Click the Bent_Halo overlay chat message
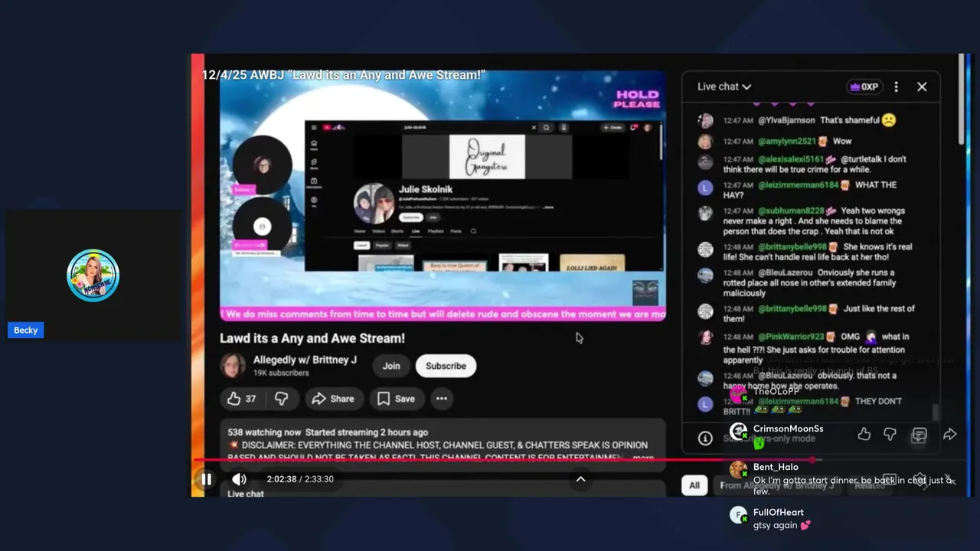Viewport: 980px width, 551px height. 842,479
